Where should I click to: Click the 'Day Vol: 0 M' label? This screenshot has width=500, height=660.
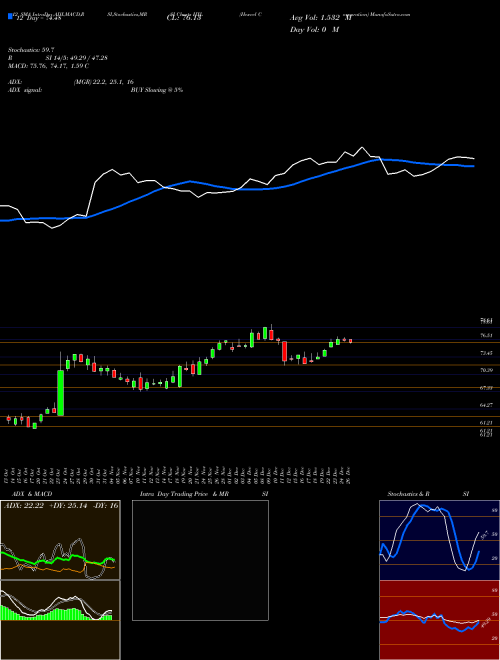coord(314,30)
